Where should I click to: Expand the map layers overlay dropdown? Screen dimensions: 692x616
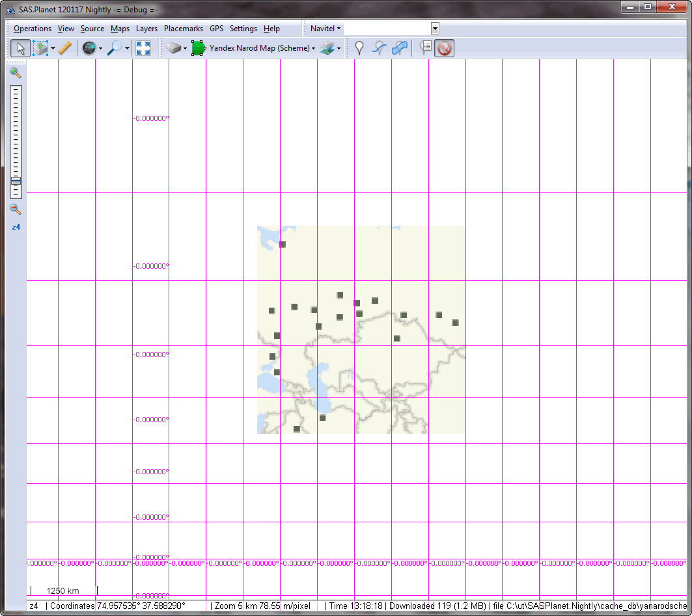(x=339, y=49)
